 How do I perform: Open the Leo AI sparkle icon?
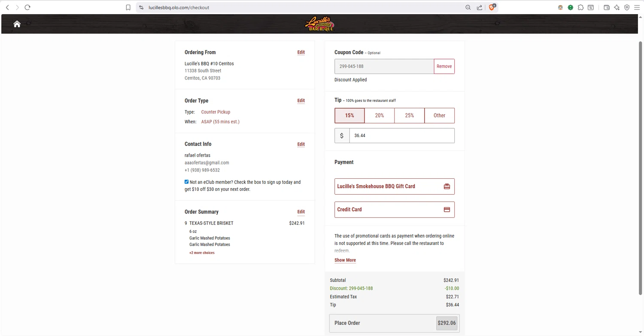[617, 7]
